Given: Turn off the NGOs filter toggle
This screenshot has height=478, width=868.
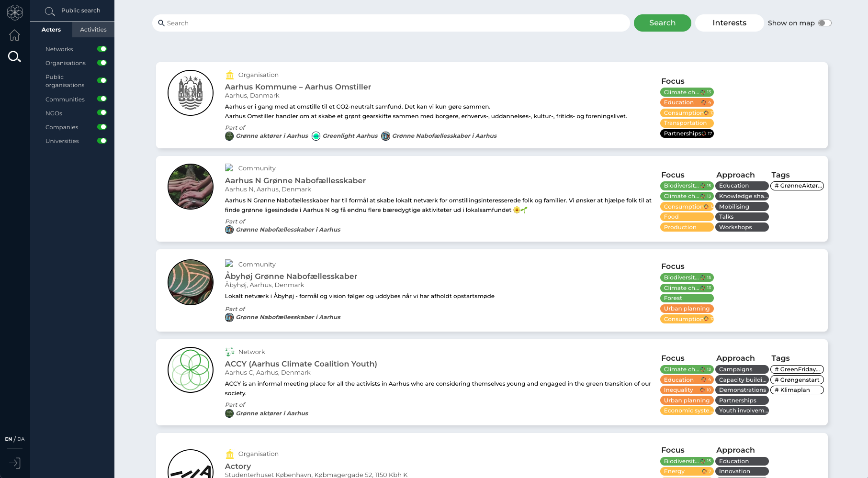Looking at the screenshot, I should (101, 113).
